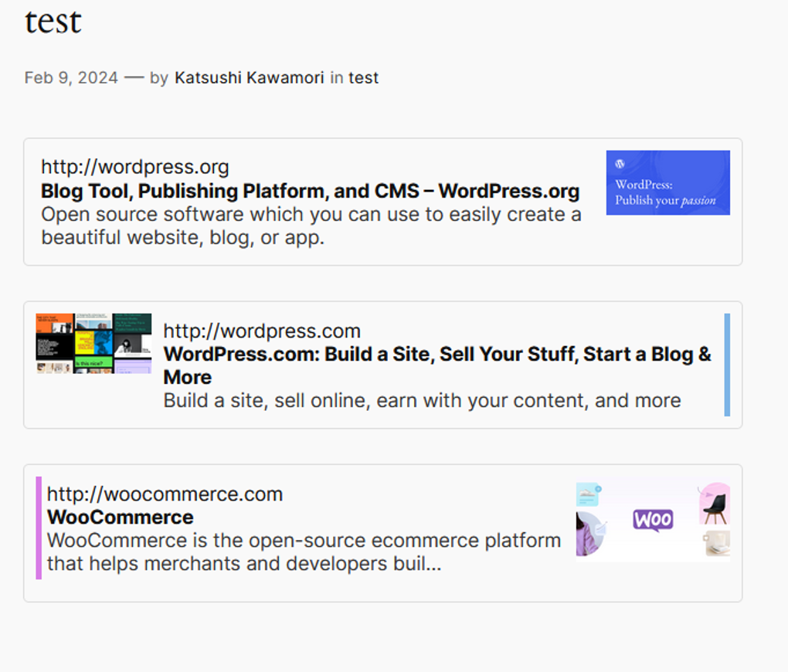
Task: Select the WordPress.org description text
Action: click(x=309, y=226)
